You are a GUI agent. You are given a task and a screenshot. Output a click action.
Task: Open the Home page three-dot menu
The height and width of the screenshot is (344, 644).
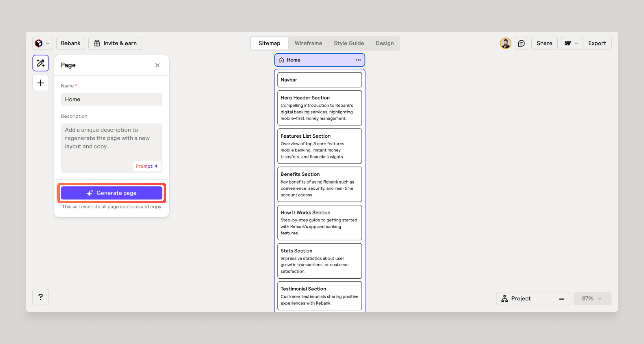click(x=358, y=60)
